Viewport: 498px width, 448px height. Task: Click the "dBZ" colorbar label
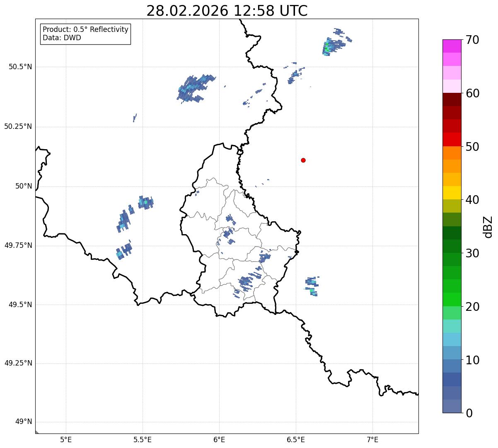pos(488,227)
